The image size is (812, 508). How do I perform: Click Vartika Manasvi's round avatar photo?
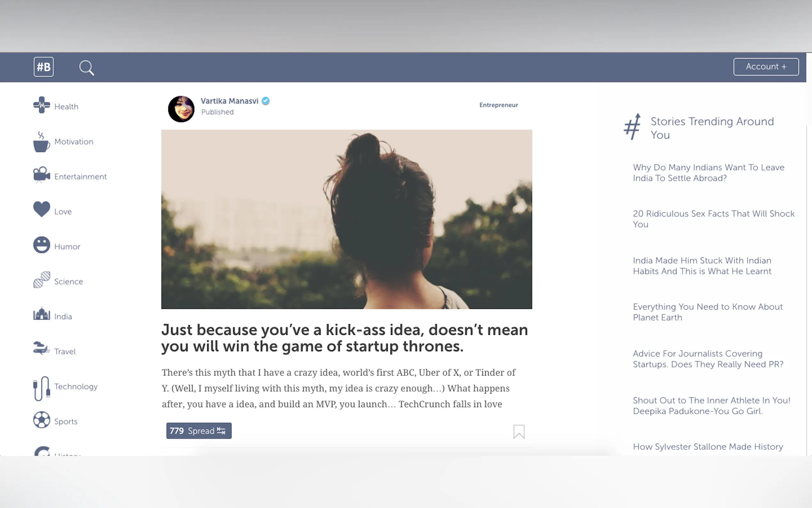181,109
